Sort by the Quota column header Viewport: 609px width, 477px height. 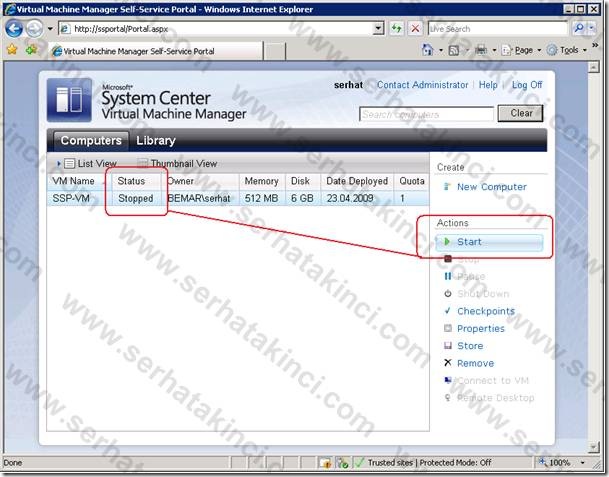coord(412,181)
